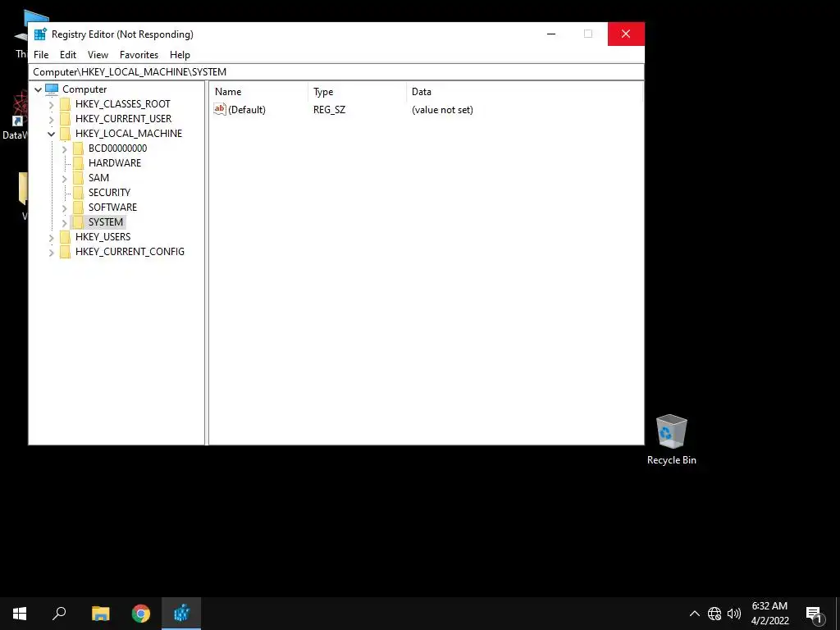Expand the HKEY_USERS key

click(x=52, y=237)
